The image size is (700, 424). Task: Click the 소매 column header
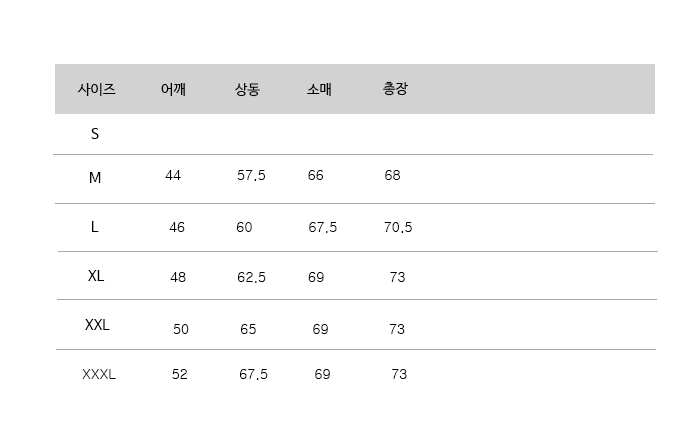[x=319, y=89]
